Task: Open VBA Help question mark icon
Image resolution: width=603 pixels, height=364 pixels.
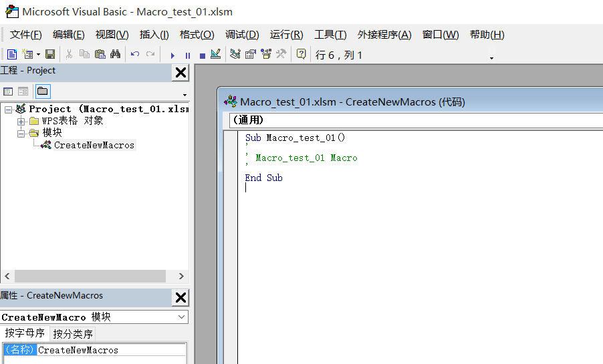Action: (301, 54)
